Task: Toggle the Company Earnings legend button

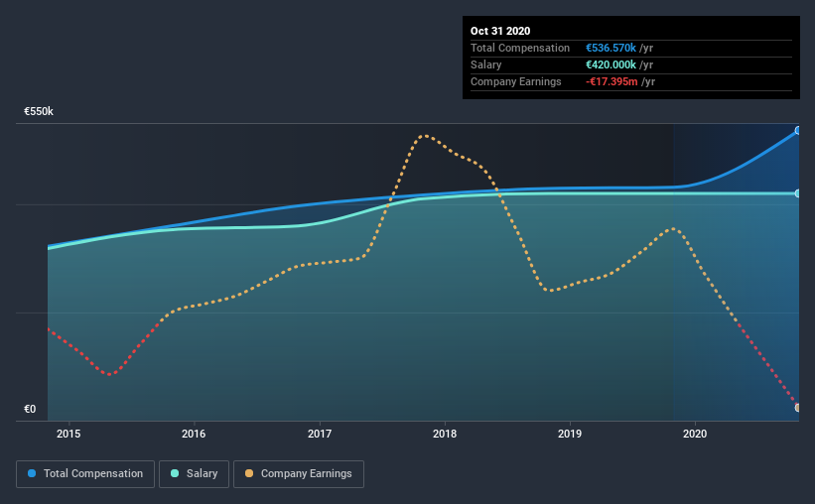Action: 299,474
